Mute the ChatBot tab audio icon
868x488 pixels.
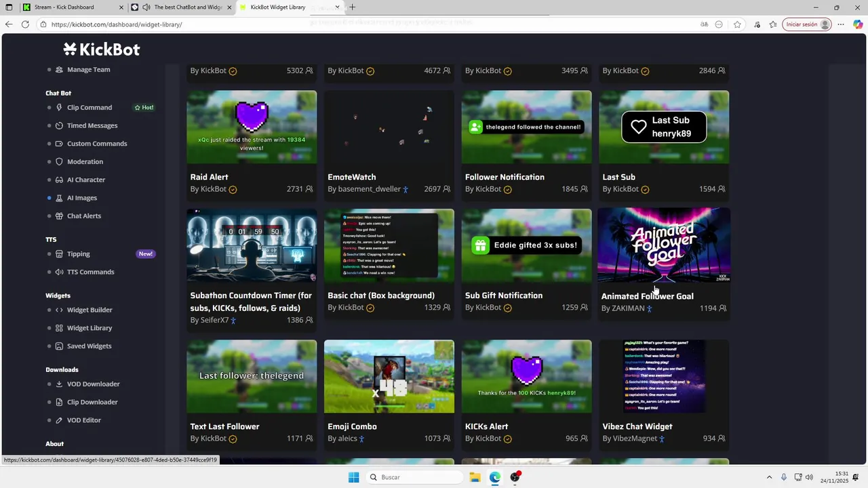pyautogui.click(x=146, y=7)
